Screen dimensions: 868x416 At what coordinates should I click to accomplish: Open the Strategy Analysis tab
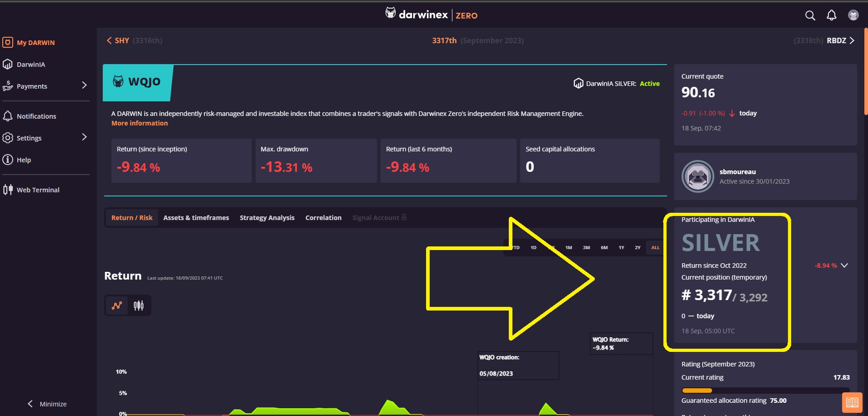267,218
